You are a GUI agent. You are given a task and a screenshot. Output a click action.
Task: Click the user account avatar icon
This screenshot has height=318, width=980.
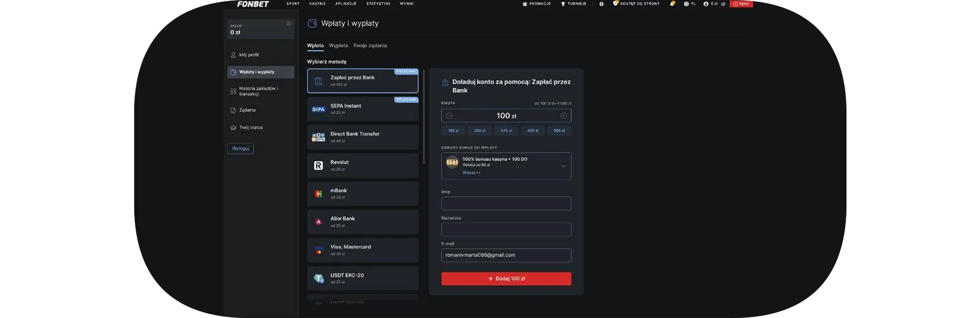pyautogui.click(x=706, y=4)
